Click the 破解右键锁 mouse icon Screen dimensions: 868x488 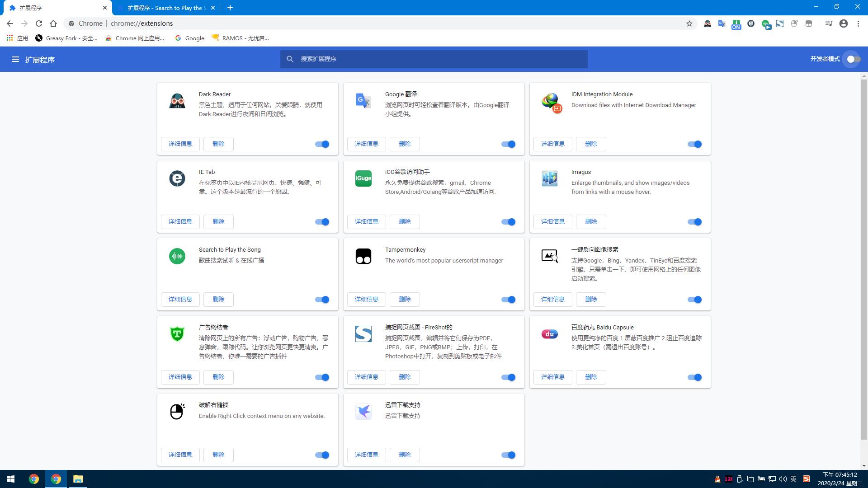(177, 412)
